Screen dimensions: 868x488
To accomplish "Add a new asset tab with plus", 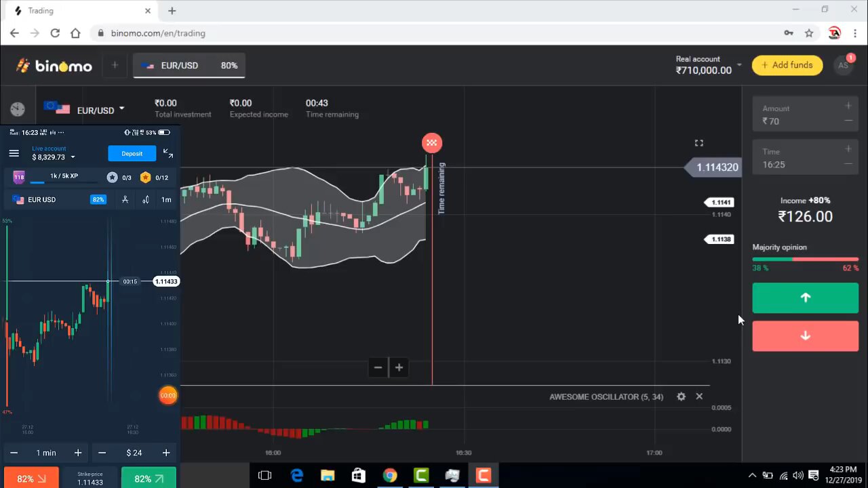I will pyautogui.click(x=115, y=65).
